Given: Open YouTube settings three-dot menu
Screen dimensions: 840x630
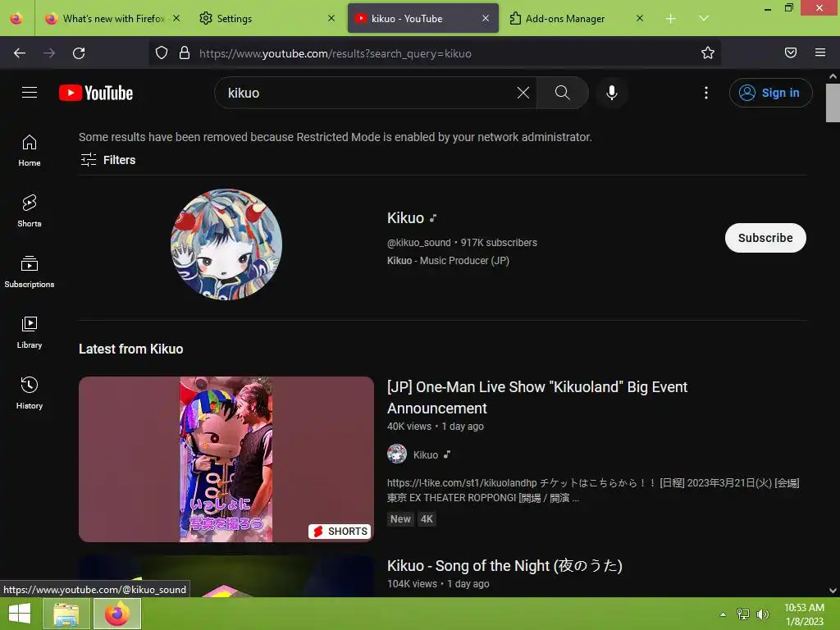Looking at the screenshot, I should 706,93.
